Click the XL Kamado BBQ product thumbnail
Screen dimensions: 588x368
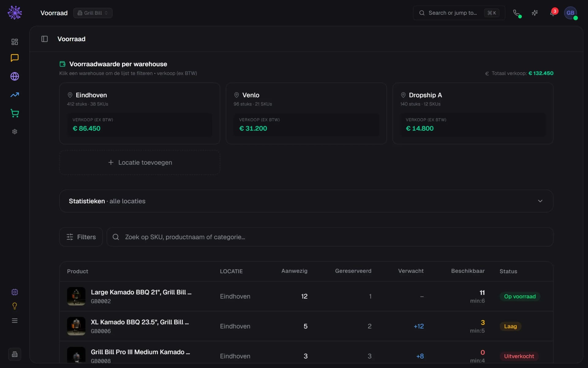tap(76, 326)
